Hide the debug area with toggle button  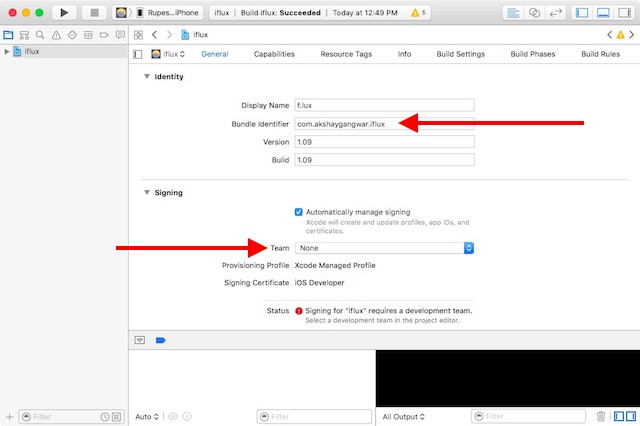(140, 340)
